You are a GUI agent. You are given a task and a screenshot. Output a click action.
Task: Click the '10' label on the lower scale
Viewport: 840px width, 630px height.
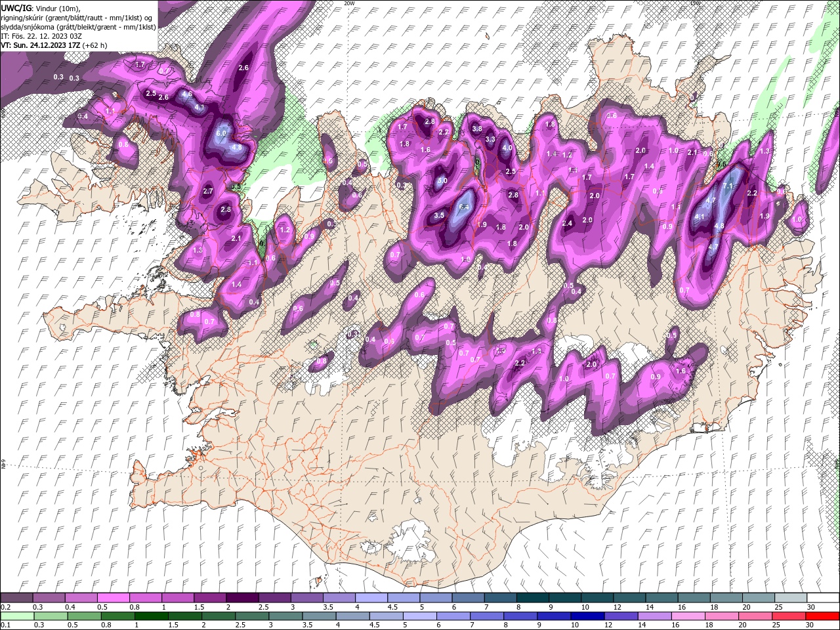[574, 625]
